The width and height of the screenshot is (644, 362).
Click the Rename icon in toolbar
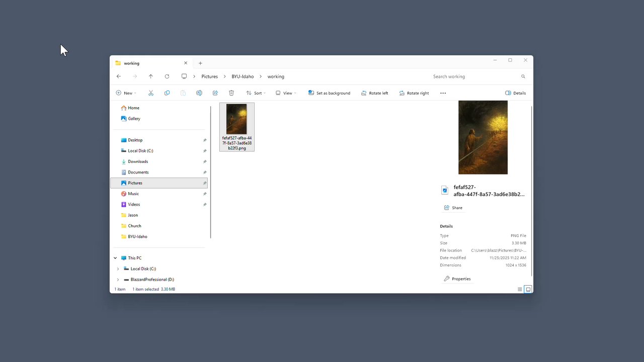point(199,93)
